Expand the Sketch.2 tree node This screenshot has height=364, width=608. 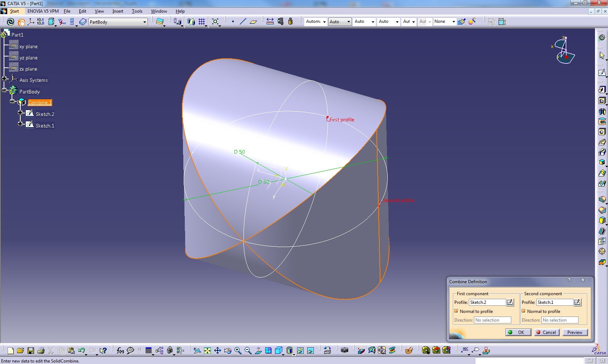20,112
